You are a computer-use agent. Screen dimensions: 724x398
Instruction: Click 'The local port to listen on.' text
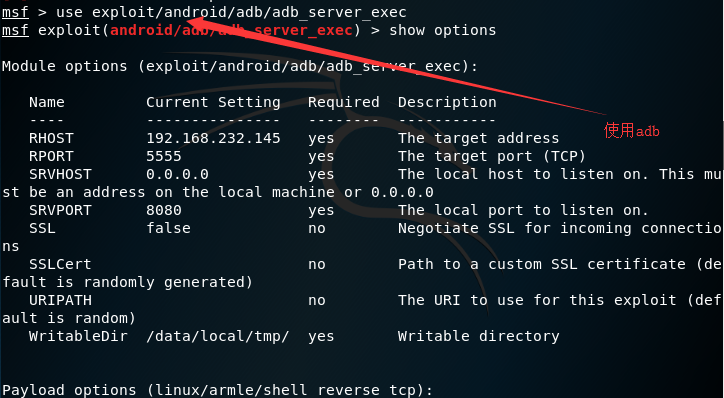[x=523, y=211]
